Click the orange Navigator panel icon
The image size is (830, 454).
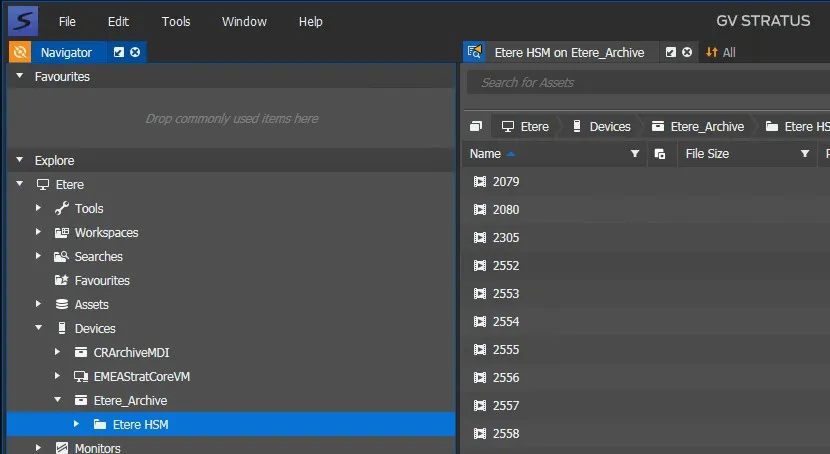pos(20,52)
